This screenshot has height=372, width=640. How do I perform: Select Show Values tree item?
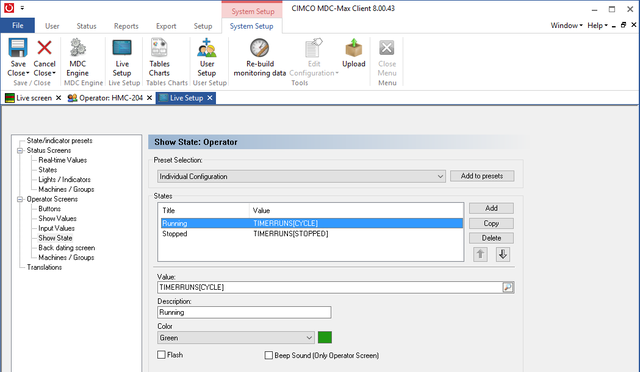pos(58,218)
